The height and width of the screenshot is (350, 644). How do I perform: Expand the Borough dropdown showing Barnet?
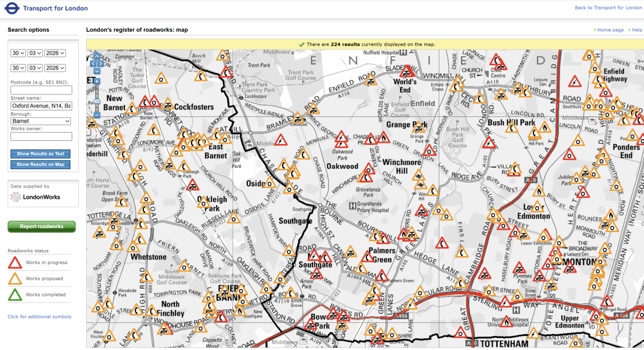point(41,121)
